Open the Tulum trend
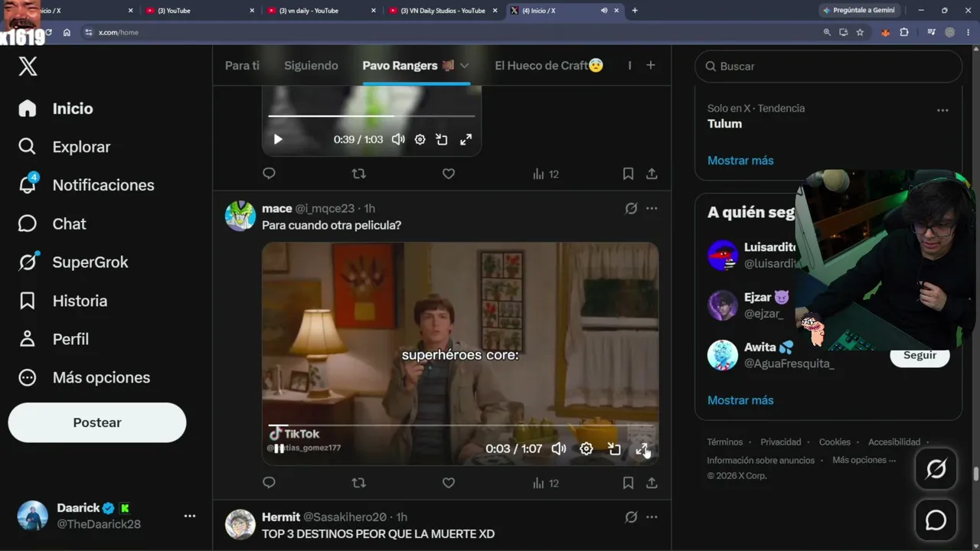The image size is (980, 551). point(724,123)
